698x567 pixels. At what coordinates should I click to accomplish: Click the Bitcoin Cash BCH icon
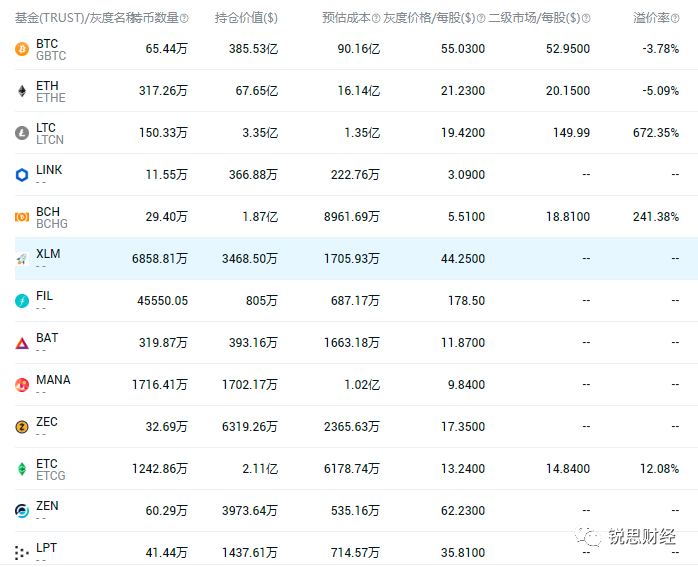pyautogui.click(x=22, y=217)
